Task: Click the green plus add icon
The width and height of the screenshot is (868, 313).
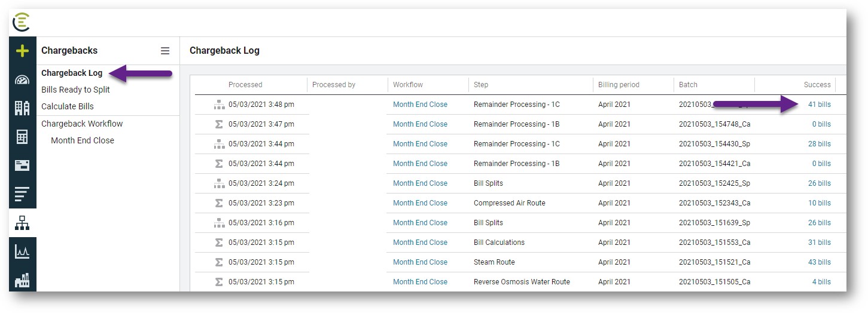Action: click(x=22, y=51)
